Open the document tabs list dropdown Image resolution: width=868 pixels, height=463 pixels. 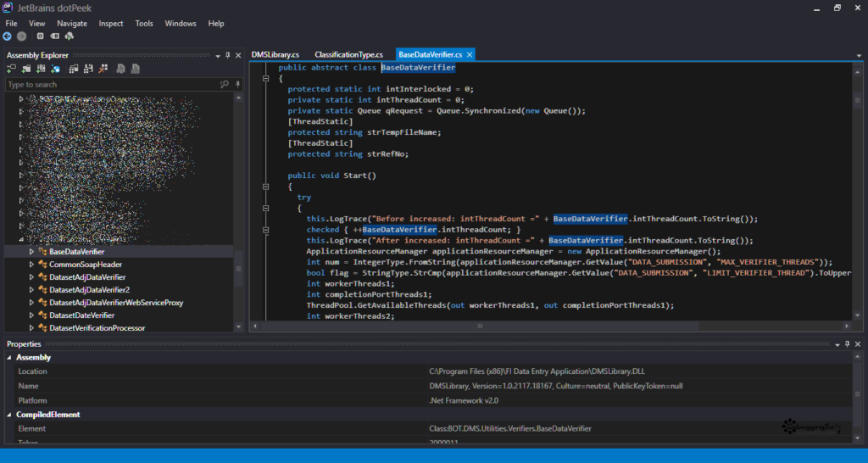[x=860, y=55]
